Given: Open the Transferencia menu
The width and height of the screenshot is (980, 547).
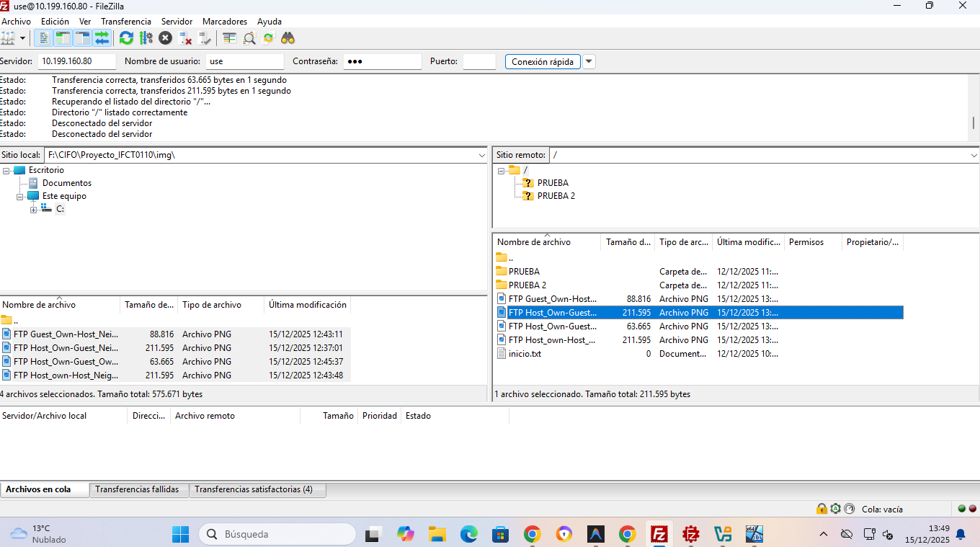Looking at the screenshot, I should coord(125,22).
